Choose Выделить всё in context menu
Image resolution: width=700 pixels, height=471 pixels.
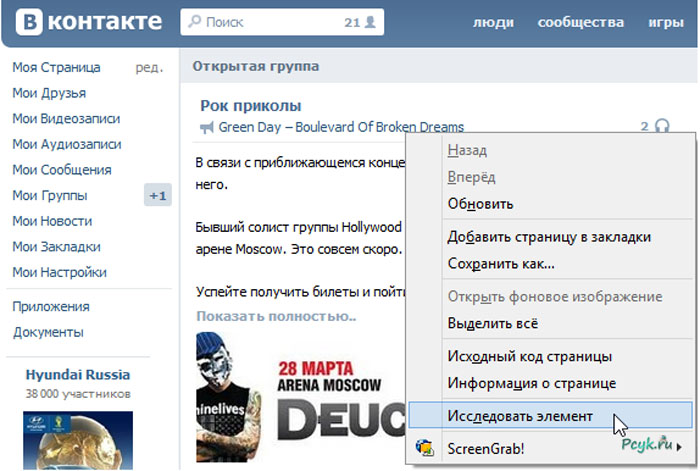point(492,323)
